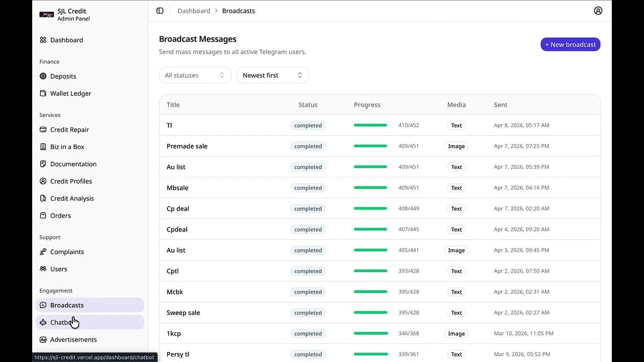The width and height of the screenshot is (644, 362).
Task: Select the Sweep sale broadcast title
Action: 183,313
